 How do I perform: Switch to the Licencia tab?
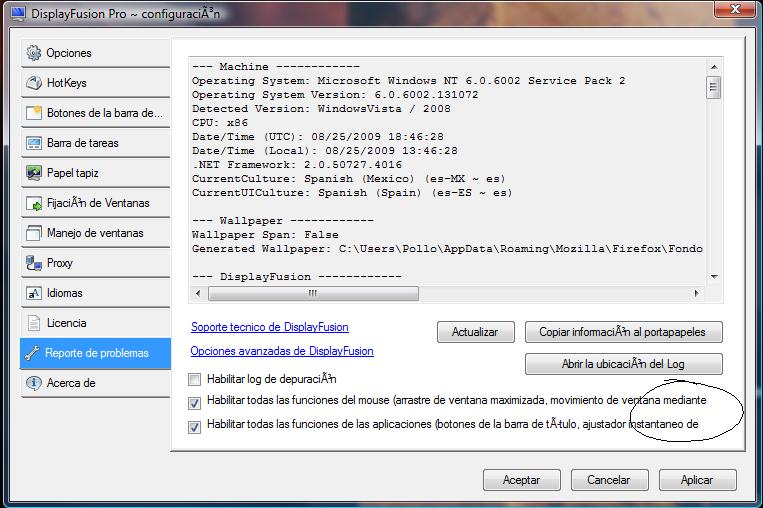point(66,323)
